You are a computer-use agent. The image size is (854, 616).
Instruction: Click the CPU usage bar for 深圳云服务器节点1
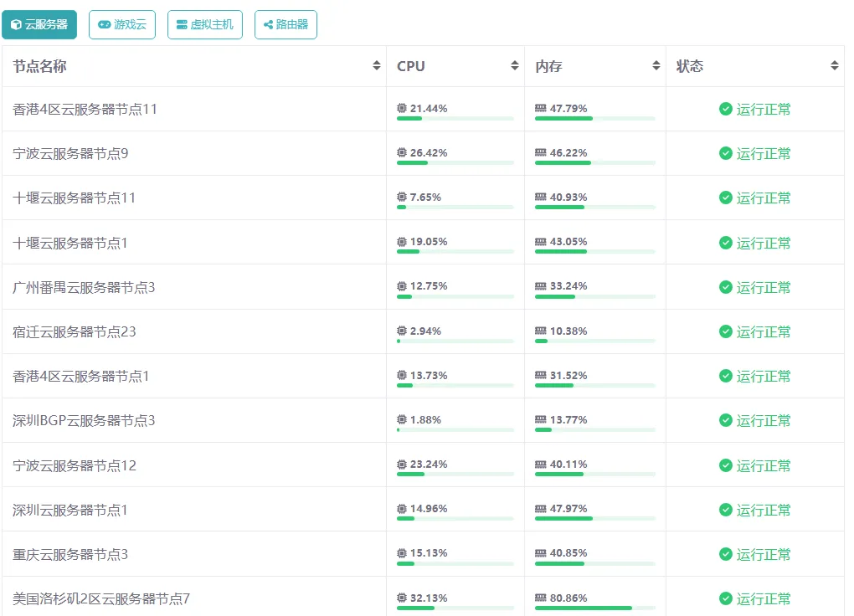tap(455, 519)
